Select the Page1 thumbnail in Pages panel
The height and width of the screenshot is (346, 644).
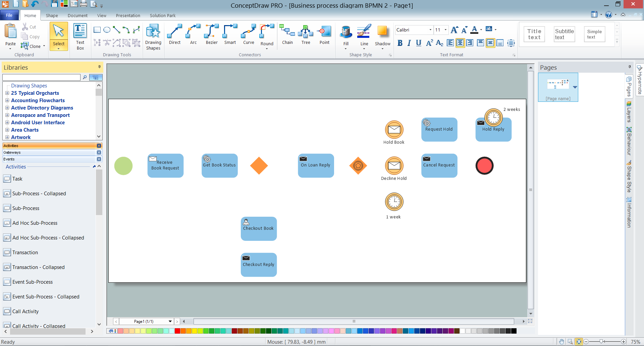558,87
